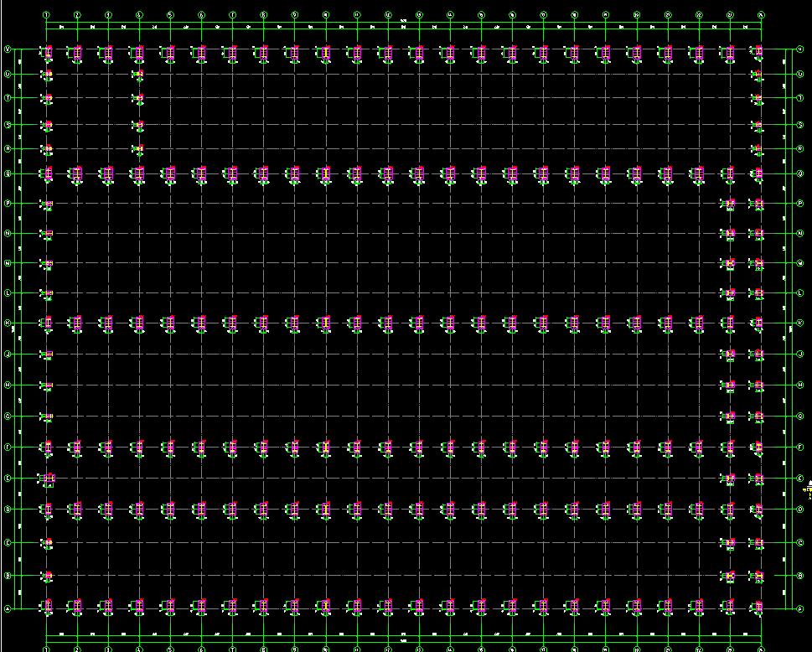Select the small footing at grid C-1

(x=47, y=543)
